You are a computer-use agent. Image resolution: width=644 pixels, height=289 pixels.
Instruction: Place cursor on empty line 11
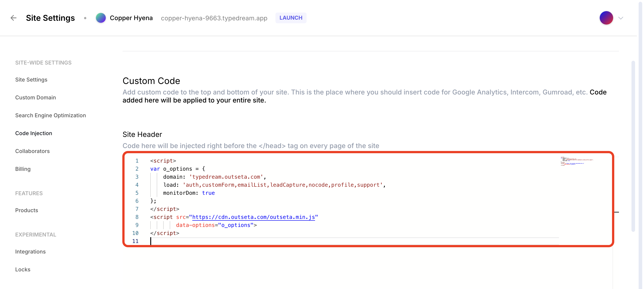pyautogui.click(x=225, y=241)
